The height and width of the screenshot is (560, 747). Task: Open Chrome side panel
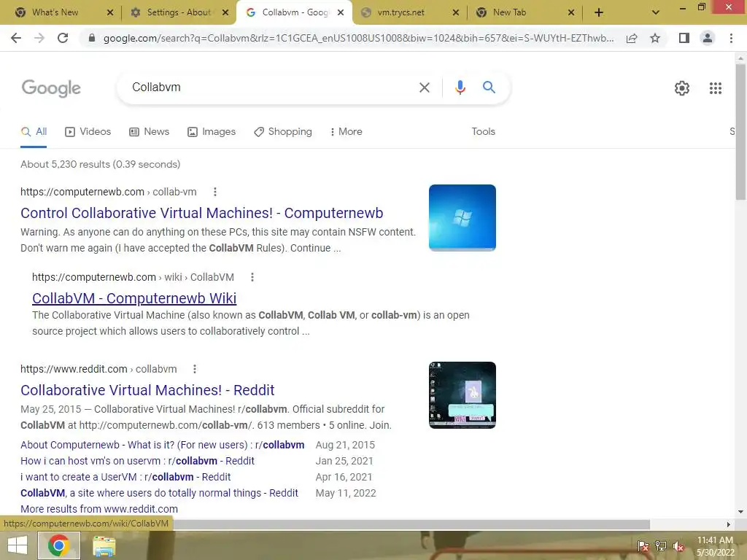click(684, 38)
